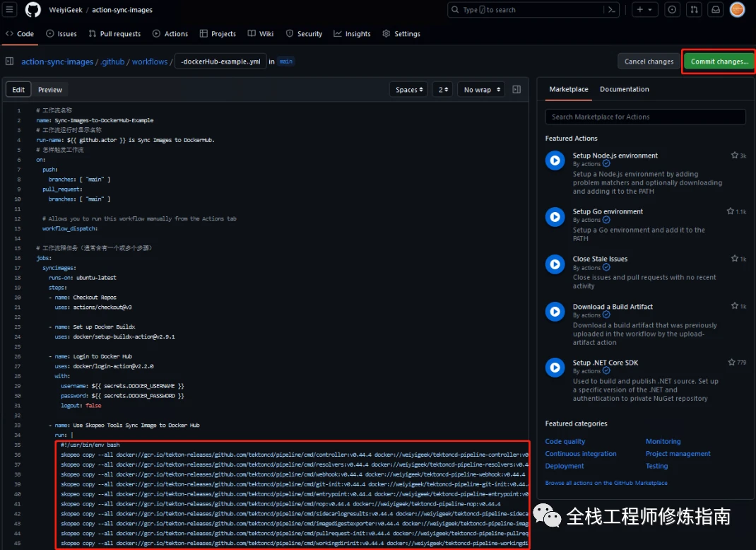Click the Cancel changes button
This screenshot has height=550, width=756.
pos(649,62)
